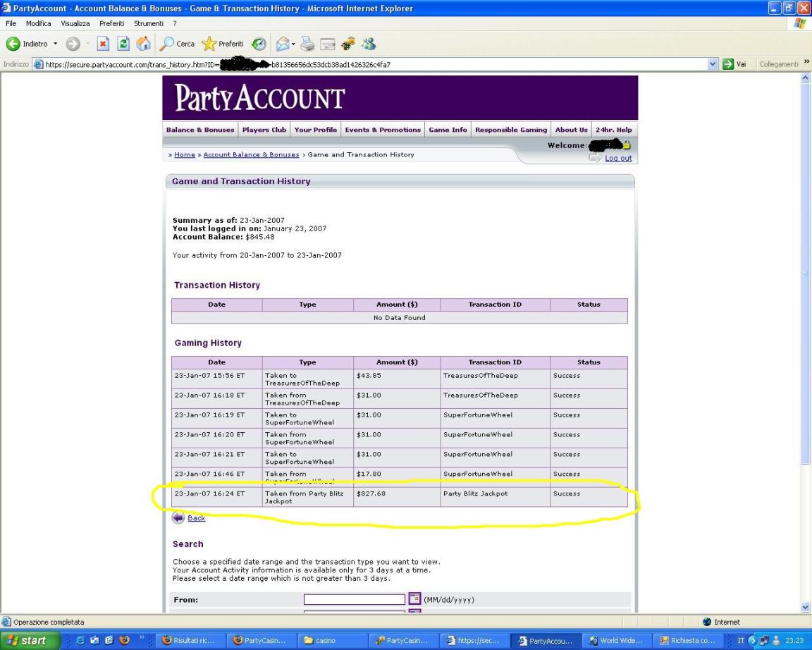Screen dimensions: 812x650
Task: Click the 23-Jan-07 15:56 ET date cell
Action: click(x=217, y=379)
